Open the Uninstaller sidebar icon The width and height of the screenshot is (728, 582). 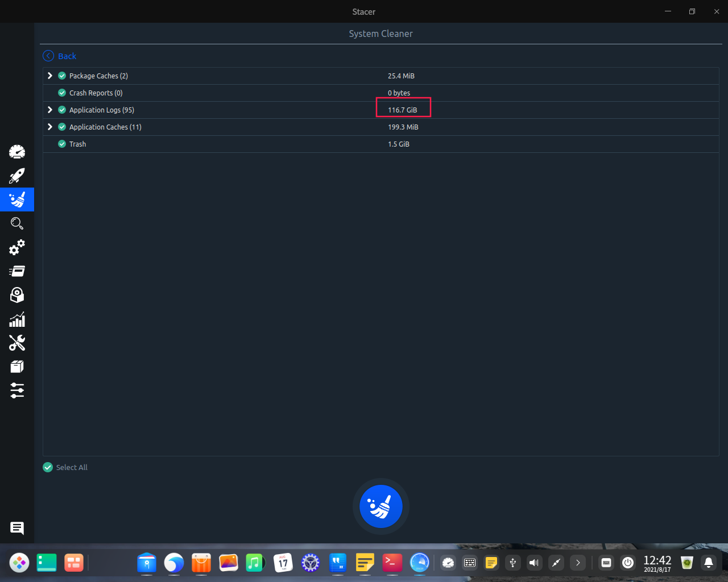tap(17, 295)
